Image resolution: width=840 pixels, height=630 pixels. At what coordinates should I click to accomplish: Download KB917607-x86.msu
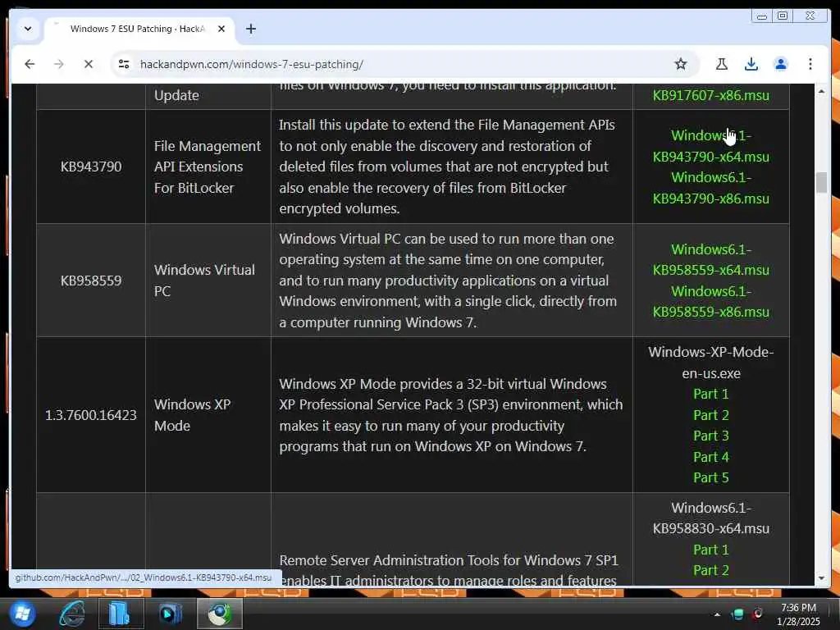711,95
